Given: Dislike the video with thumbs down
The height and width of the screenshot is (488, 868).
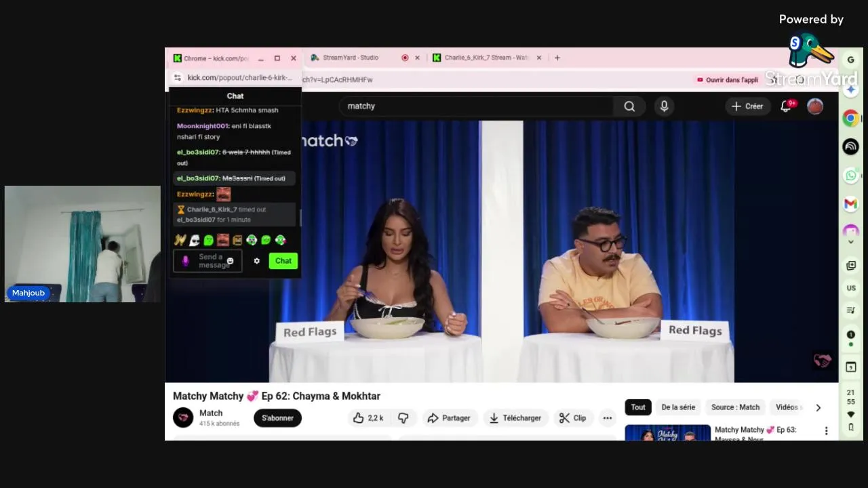Looking at the screenshot, I should pyautogui.click(x=403, y=418).
